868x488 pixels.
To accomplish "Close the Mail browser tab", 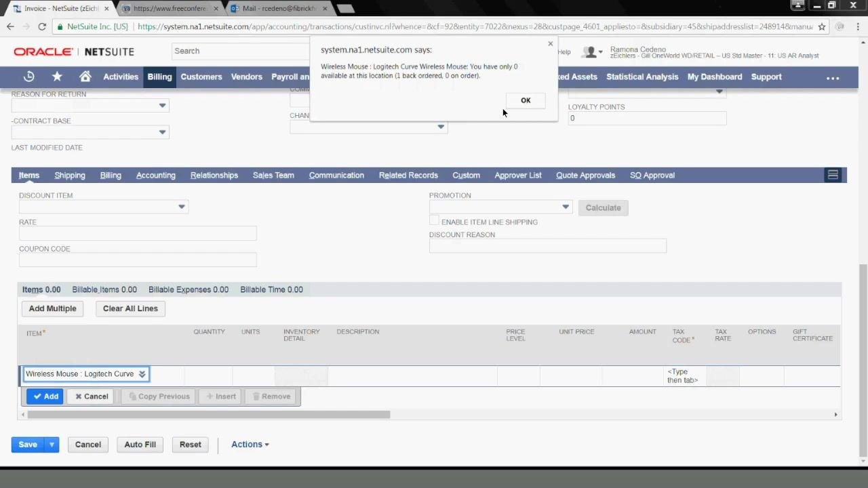I will pyautogui.click(x=325, y=9).
